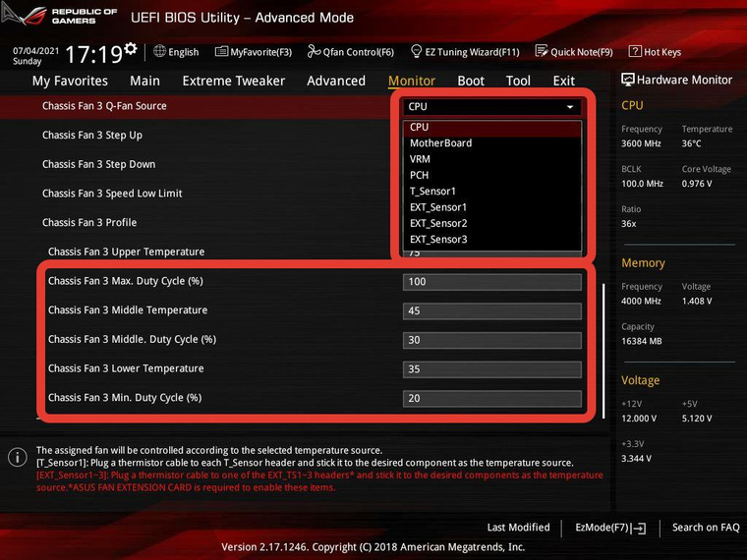Viewport: 747px width, 560px height.
Task: Open MyFavorite(F3) list icon
Action: 221,51
